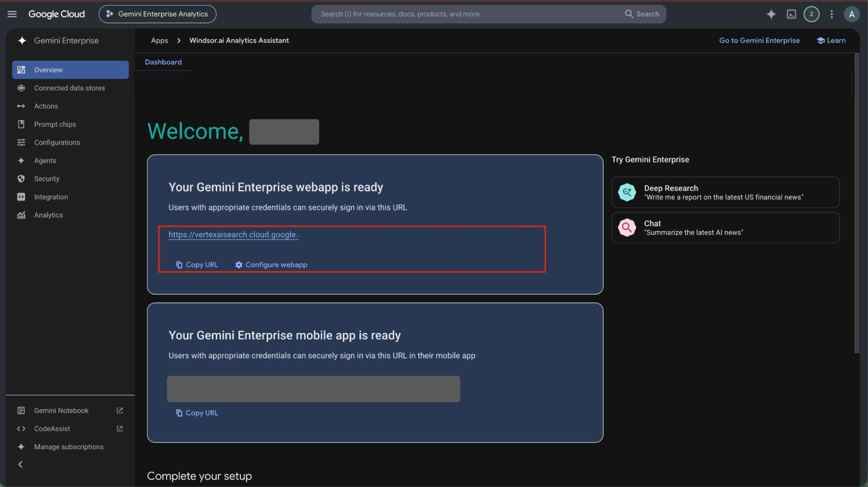This screenshot has width=868, height=487.
Task: Click the Search button in top bar
Action: (x=642, y=14)
